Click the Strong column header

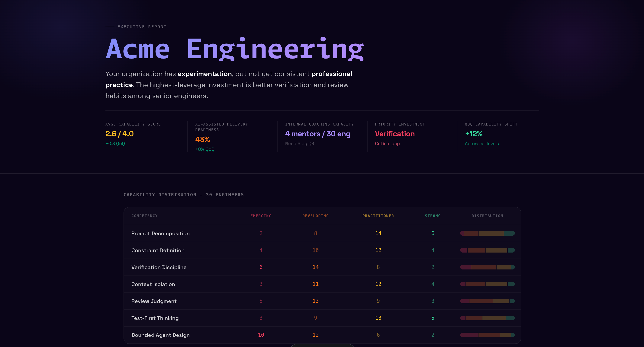pos(433,216)
